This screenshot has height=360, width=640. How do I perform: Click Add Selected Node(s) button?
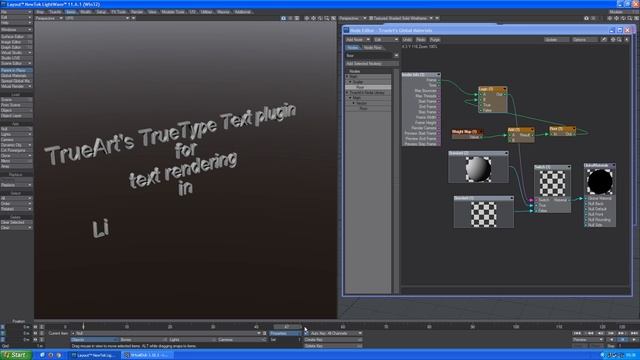(x=372, y=64)
